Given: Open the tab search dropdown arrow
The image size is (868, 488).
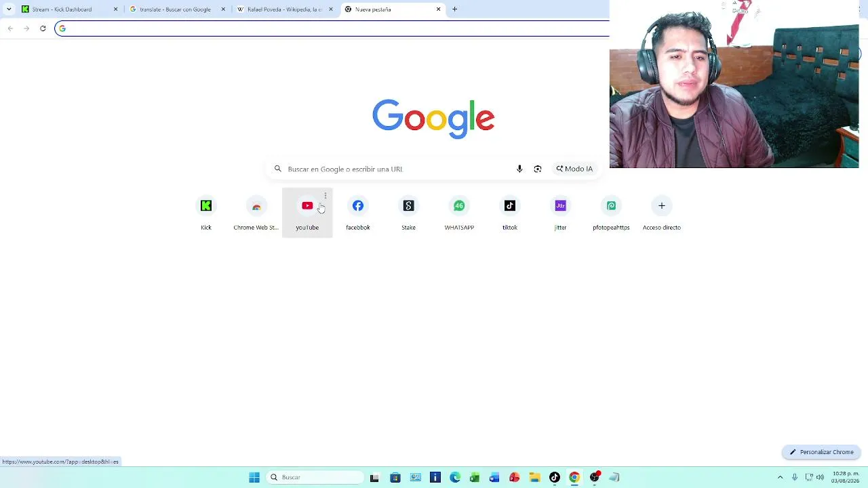Looking at the screenshot, I should (x=9, y=9).
